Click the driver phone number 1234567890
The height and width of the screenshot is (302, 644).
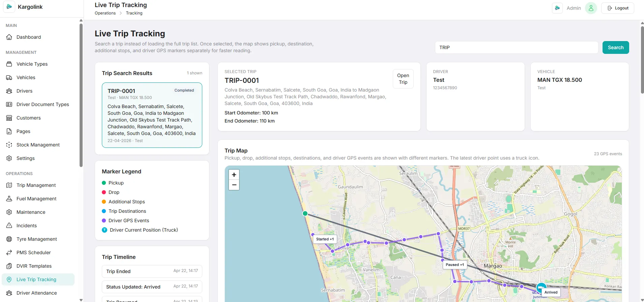click(x=445, y=88)
